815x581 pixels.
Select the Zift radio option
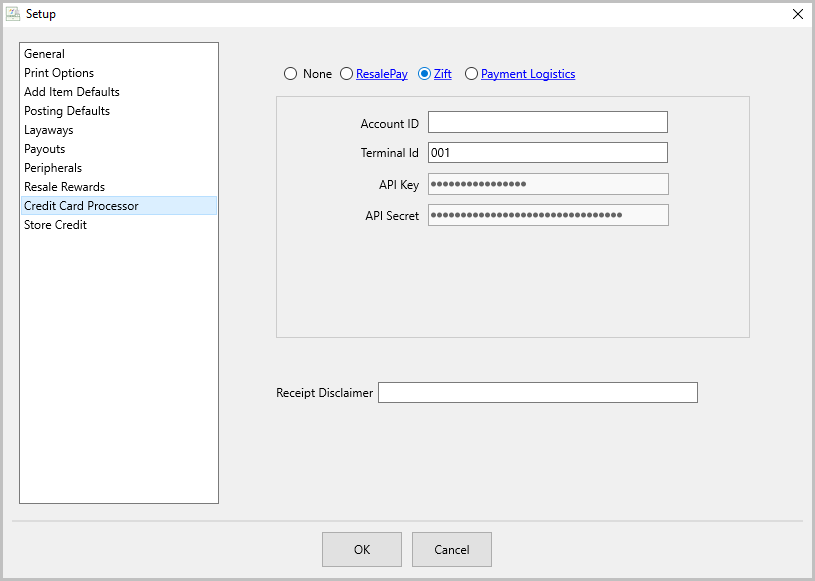[425, 74]
